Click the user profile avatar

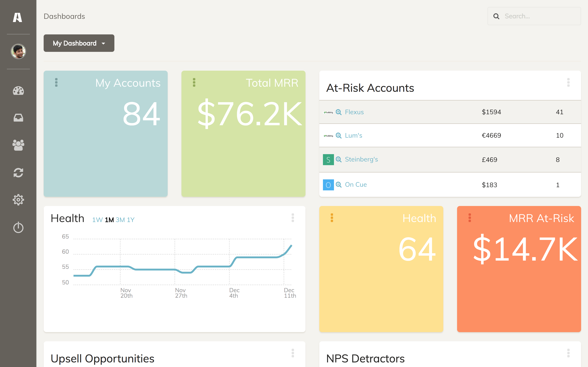point(18,51)
